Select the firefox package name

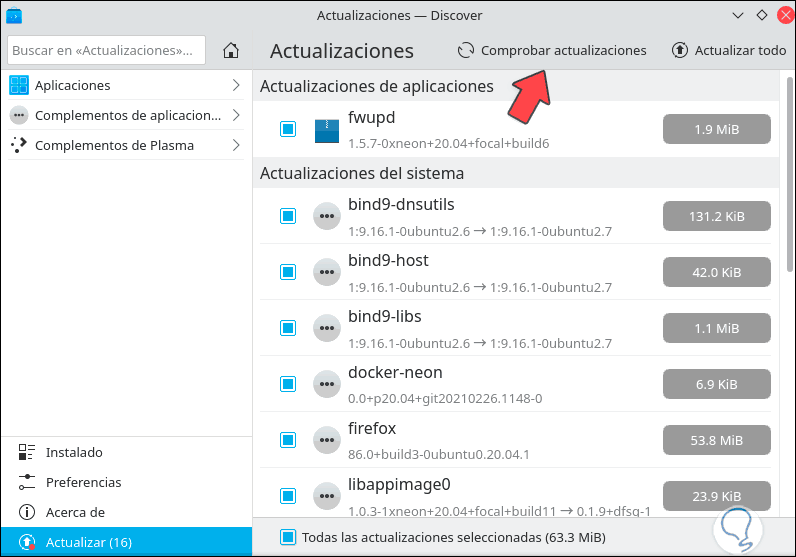click(x=372, y=428)
